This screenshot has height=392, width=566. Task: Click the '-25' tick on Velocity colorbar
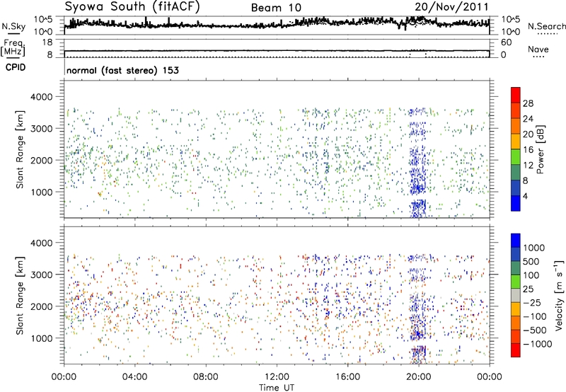532,303
